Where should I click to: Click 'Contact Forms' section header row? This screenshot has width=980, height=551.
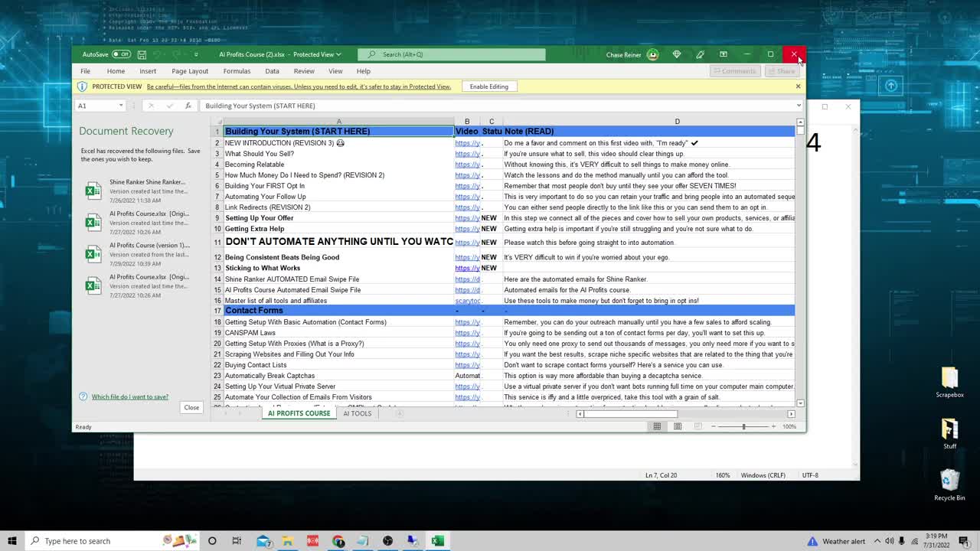tap(509, 311)
